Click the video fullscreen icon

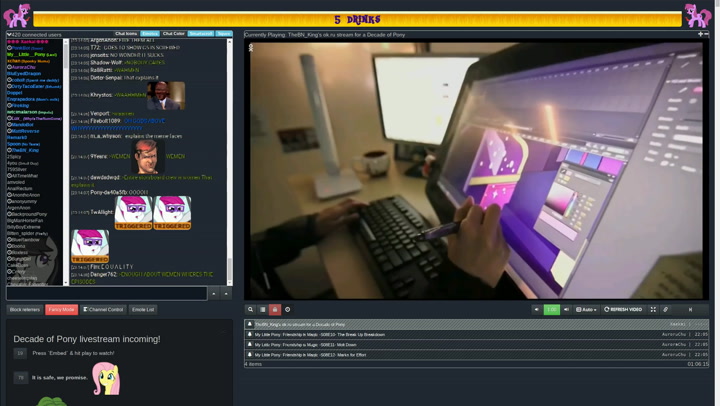(x=653, y=310)
